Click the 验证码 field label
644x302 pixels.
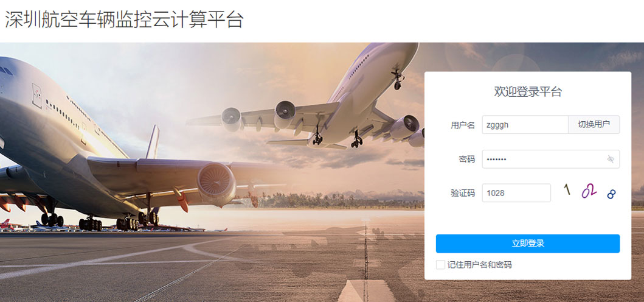(x=462, y=193)
